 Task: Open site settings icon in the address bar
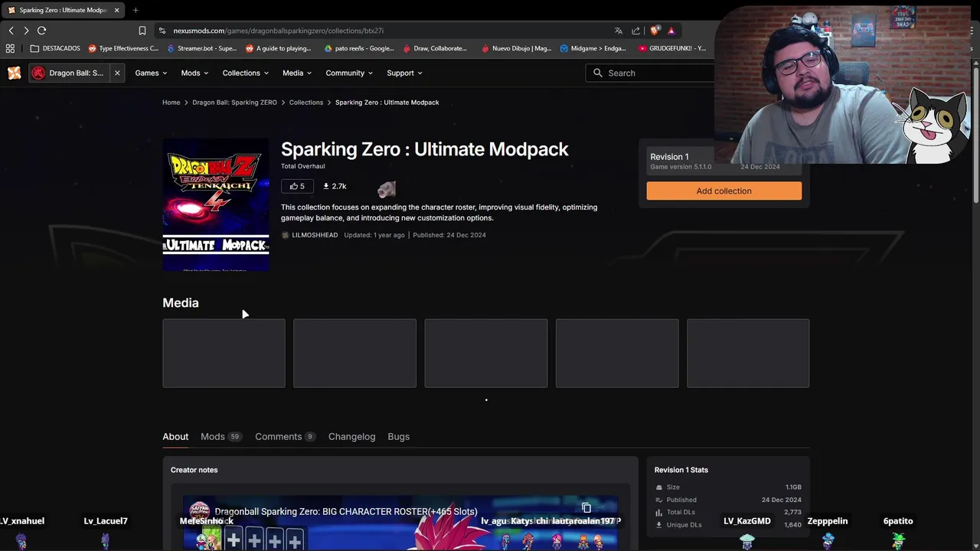[x=162, y=31]
